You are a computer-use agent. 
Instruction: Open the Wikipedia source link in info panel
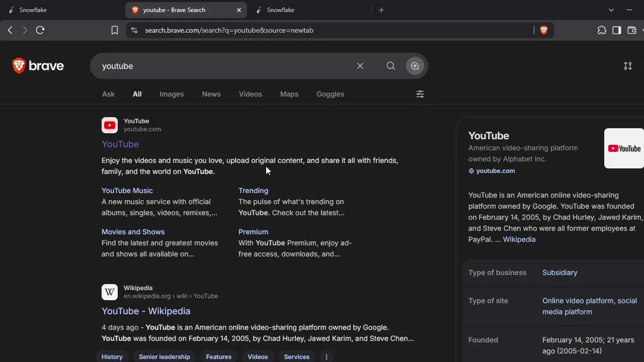pos(519,239)
